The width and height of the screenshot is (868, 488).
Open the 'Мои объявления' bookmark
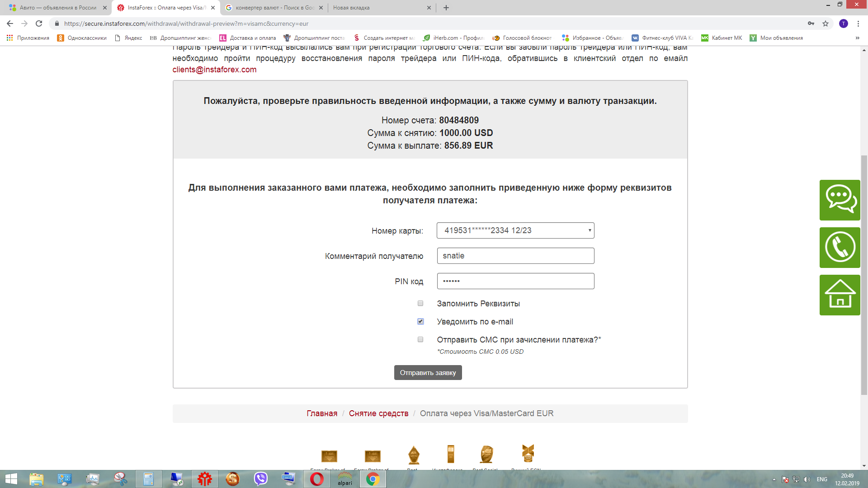pyautogui.click(x=776, y=38)
